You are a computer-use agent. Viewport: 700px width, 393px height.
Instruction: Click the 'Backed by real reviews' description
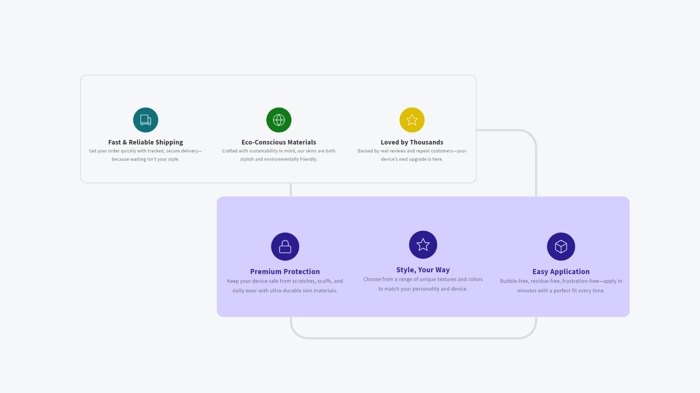(x=412, y=155)
